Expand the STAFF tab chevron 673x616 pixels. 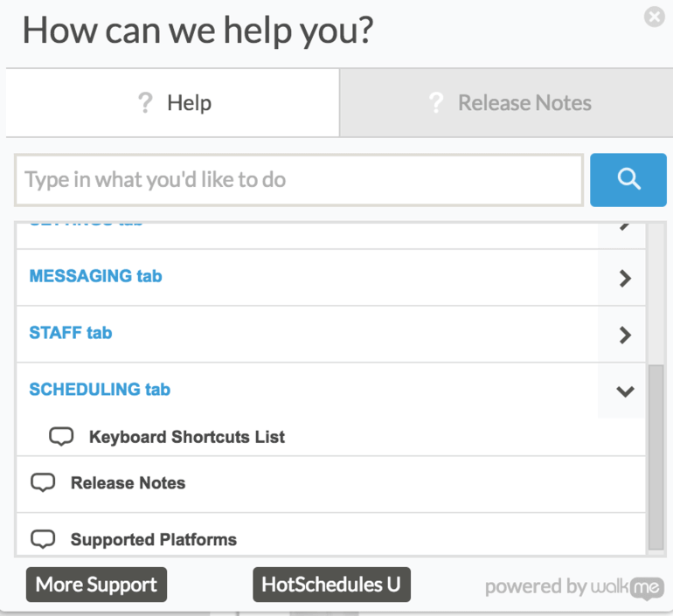point(625,335)
